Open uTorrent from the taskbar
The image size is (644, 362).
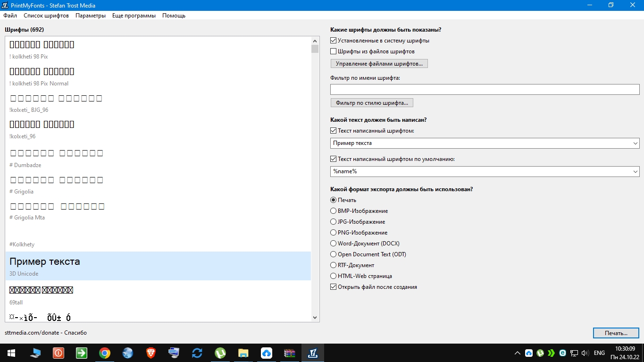point(220,353)
